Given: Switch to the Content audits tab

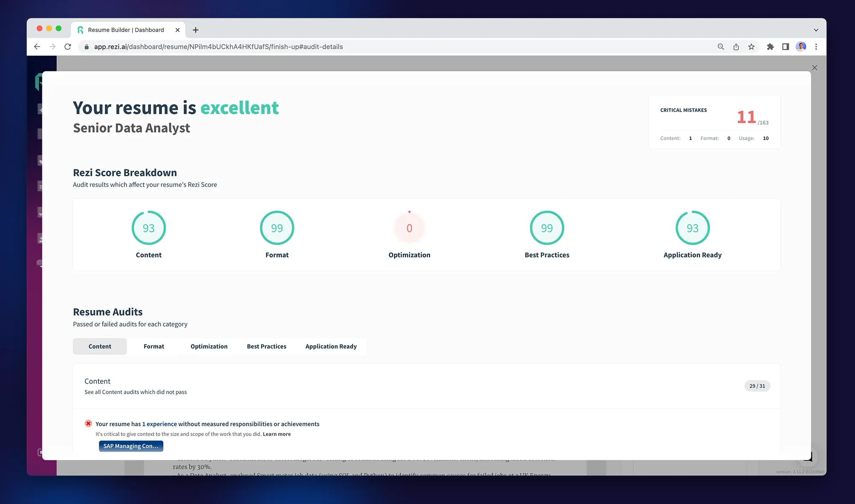Looking at the screenshot, I should point(100,346).
